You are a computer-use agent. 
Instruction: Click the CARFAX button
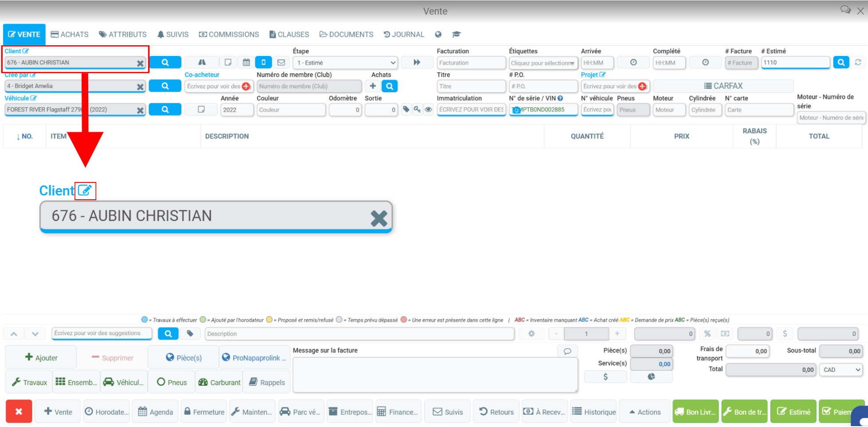point(723,86)
